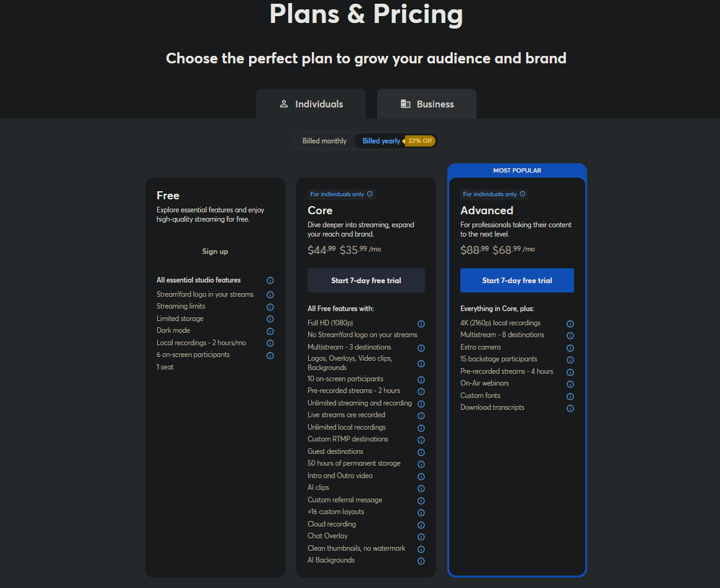This screenshot has width=720, height=588.
Task: Switch to the Business tab
Action: (x=427, y=104)
